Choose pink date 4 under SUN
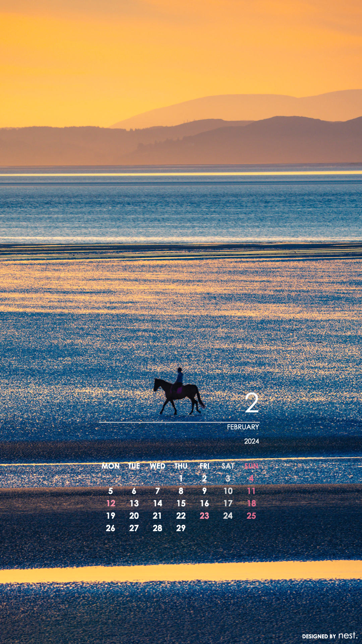The image size is (362, 644). pyautogui.click(x=251, y=478)
